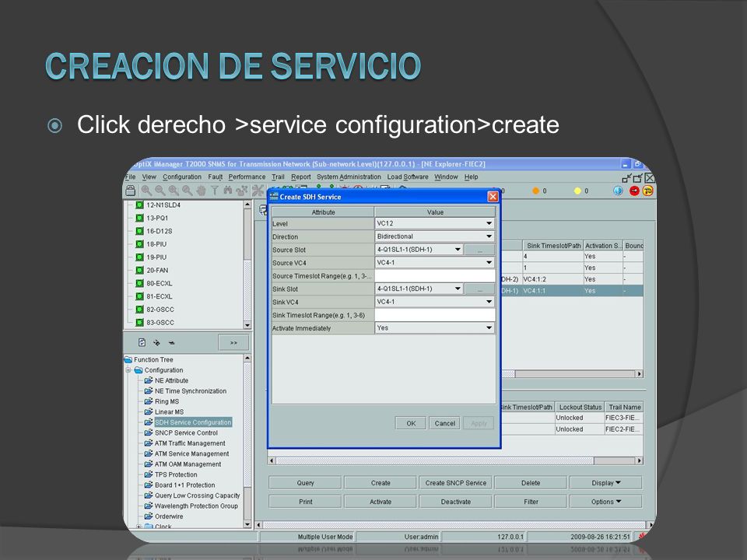
Task: Click the NE Attribute folder icon
Action: click(x=148, y=380)
